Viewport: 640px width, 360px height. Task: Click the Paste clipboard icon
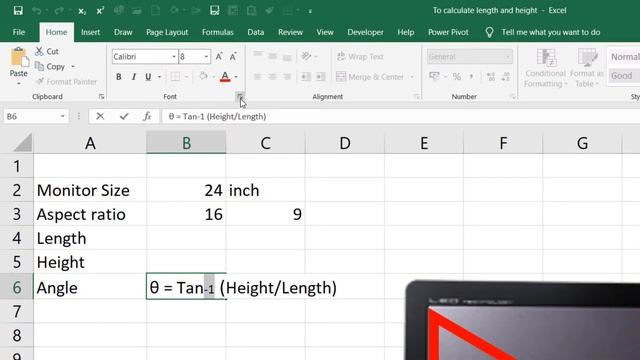(x=19, y=57)
